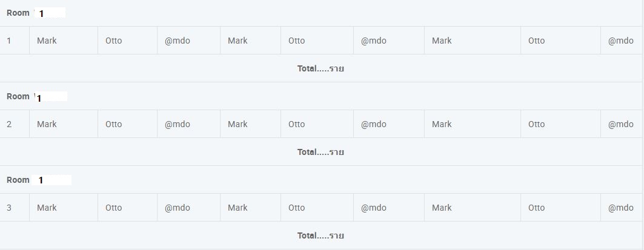Click the row number 3 cell

coord(15,208)
